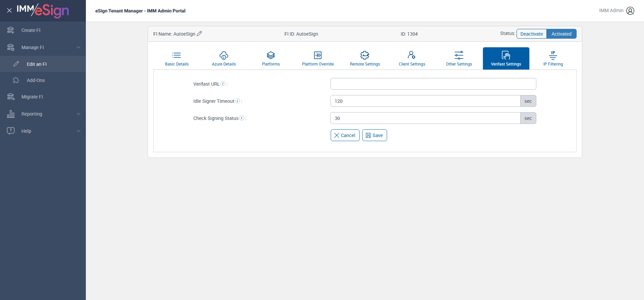Open the Basic Details tab
644x300 pixels.
(x=177, y=58)
